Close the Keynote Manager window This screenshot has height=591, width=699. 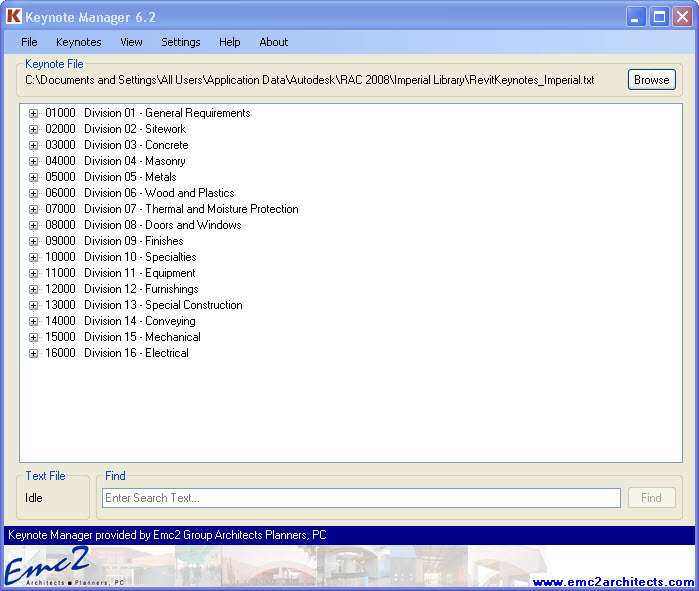(683, 17)
